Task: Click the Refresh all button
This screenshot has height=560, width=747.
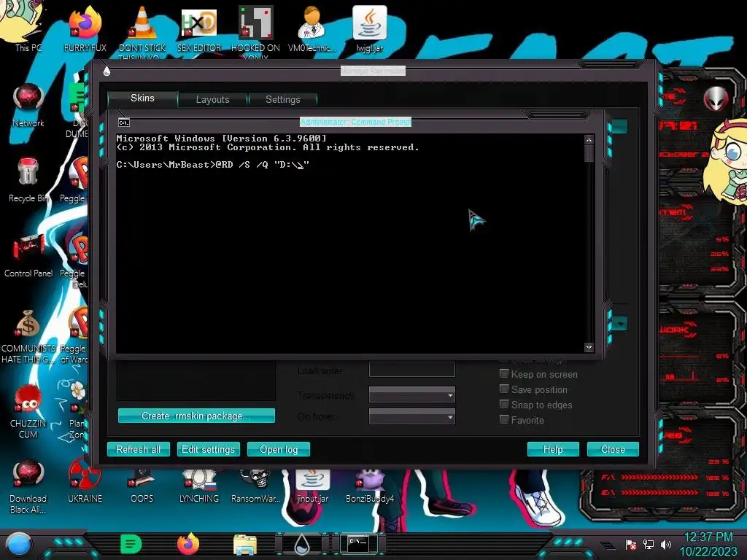Action: click(138, 449)
